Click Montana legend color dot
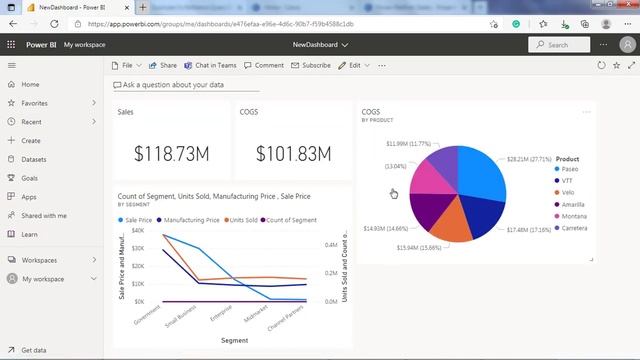The width and height of the screenshot is (640, 360). [557, 216]
